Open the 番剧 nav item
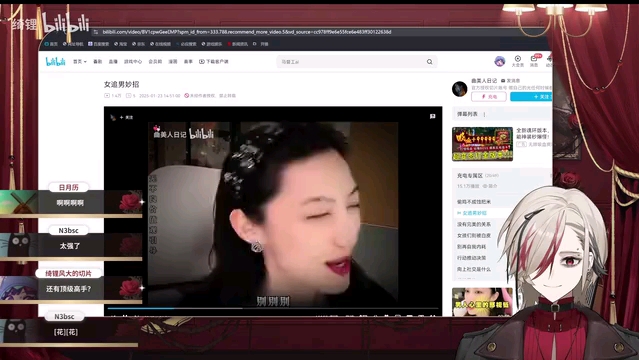 [x=97, y=62]
